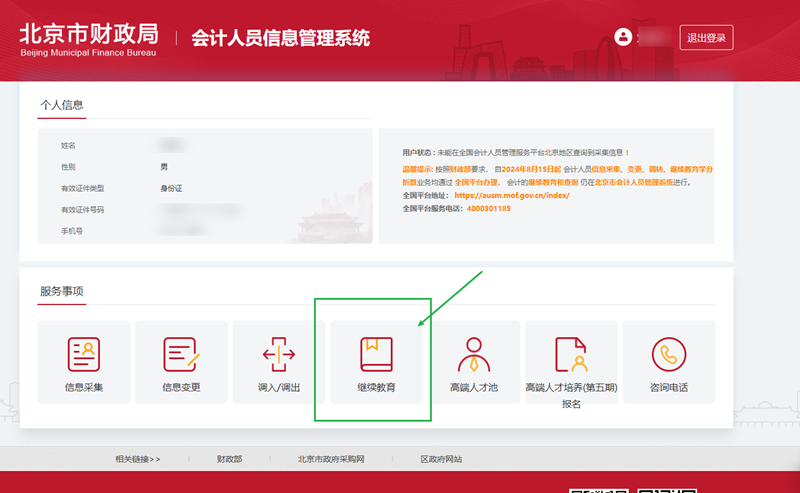Click the 退出登录 button

[x=707, y=37]
